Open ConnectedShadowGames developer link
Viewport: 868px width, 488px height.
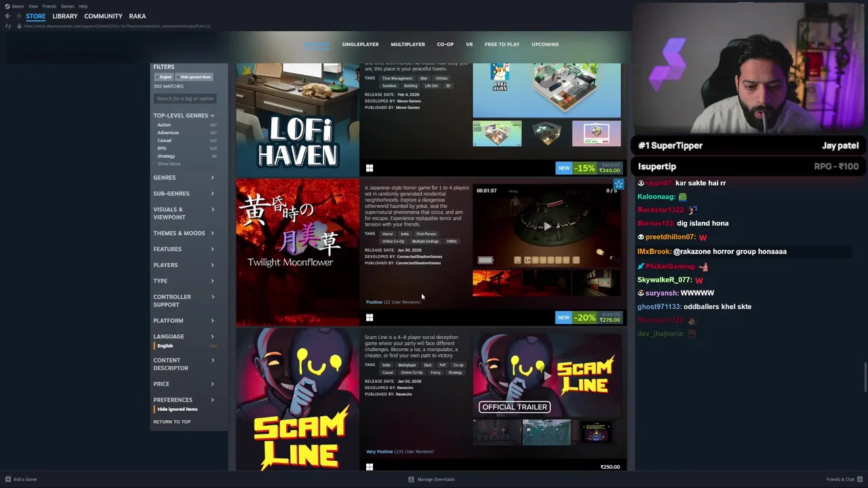coord(419,257)
